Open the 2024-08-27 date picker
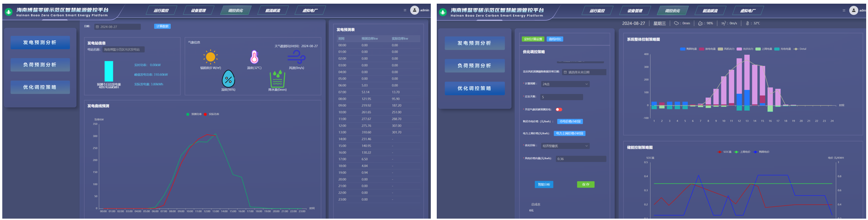 point(118,27)
